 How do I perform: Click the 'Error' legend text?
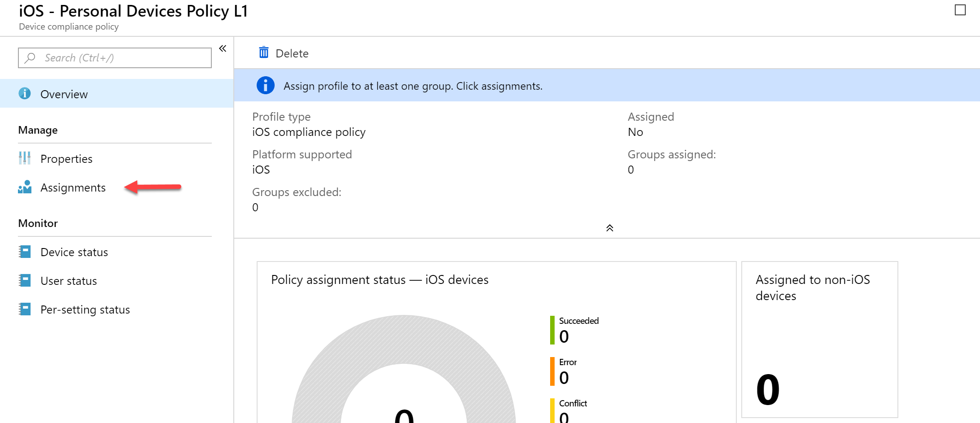[x=568, y=362]
